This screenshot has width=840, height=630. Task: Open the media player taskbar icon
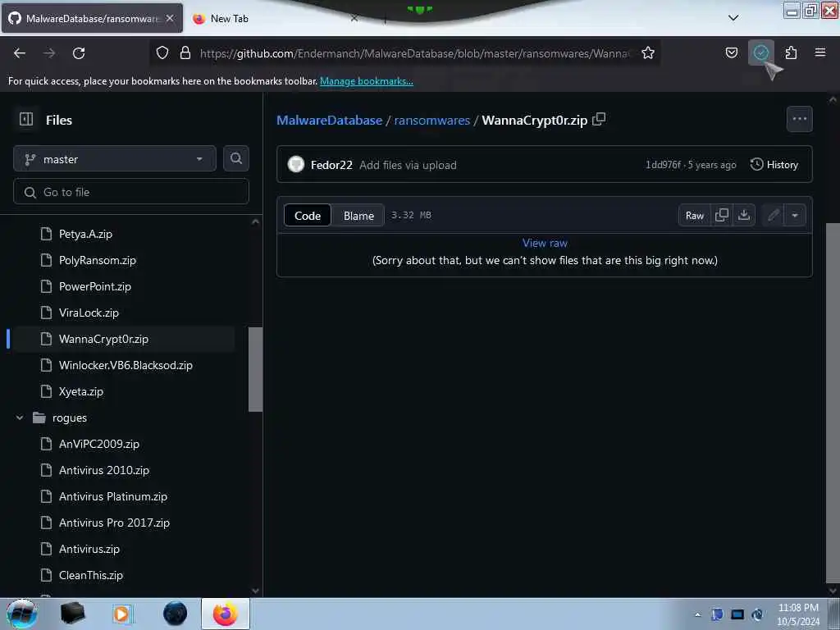pos(121,614)
